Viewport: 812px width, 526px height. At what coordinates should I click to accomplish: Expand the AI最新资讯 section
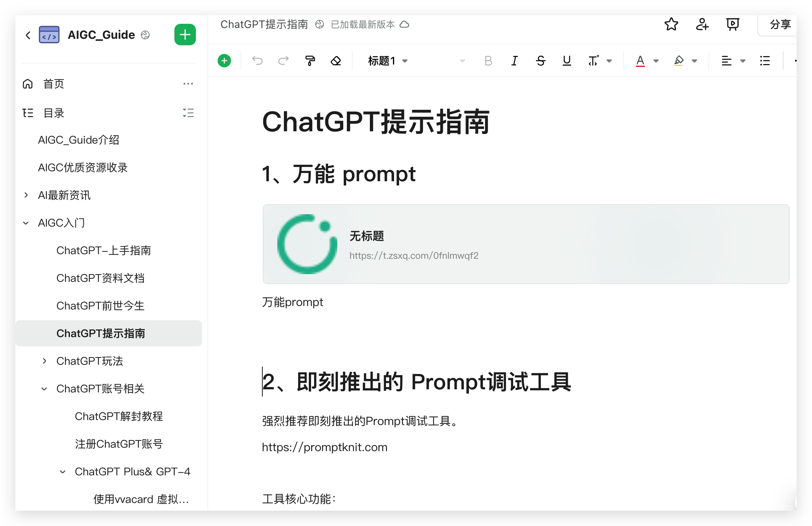pyautogui.click(x=26, y=195)
